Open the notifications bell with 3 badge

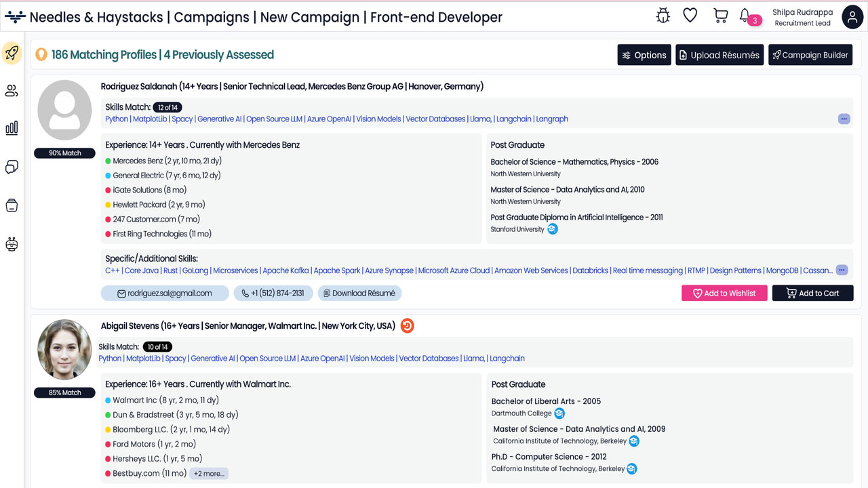[746, 16]
